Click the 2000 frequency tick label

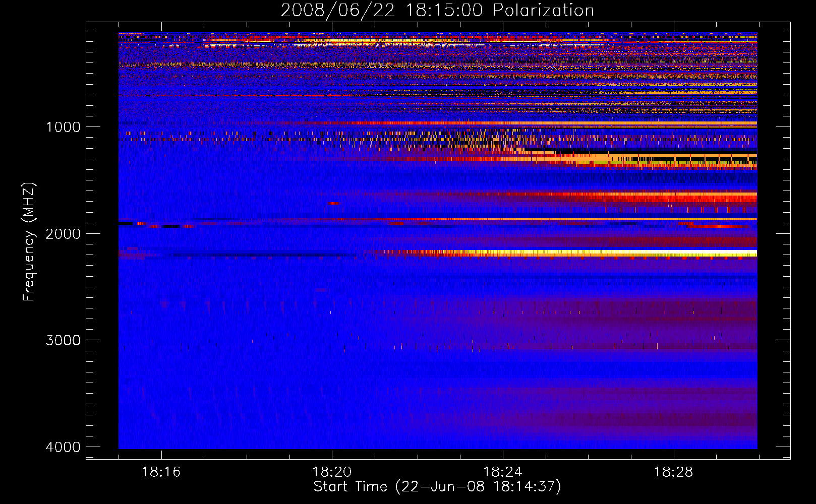click(63, 233)
